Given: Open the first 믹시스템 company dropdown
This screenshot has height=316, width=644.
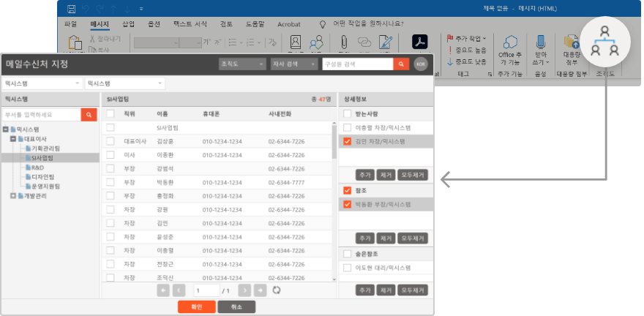Looking at the screenshot, I should 42,83.
